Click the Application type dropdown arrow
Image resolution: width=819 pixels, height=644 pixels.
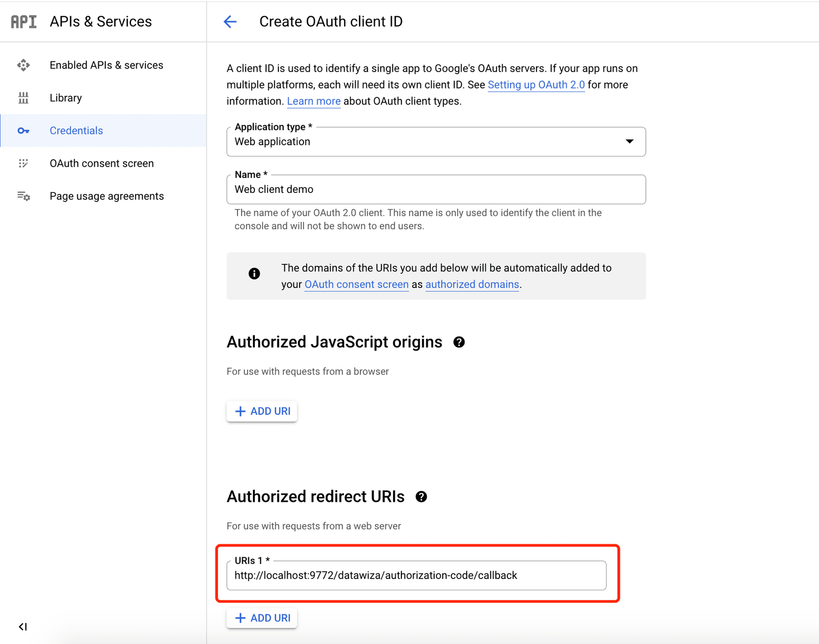tap(630, 142)
